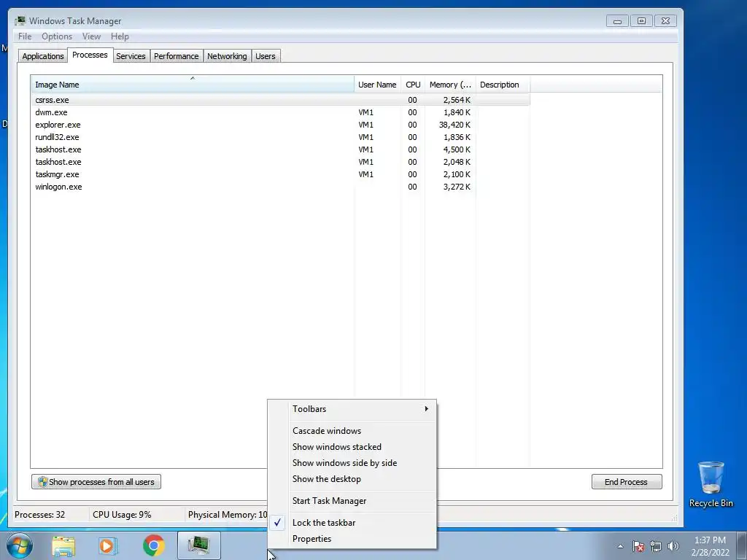Choose Show windows stacked
Screen dimensions: 747x560
352,447
